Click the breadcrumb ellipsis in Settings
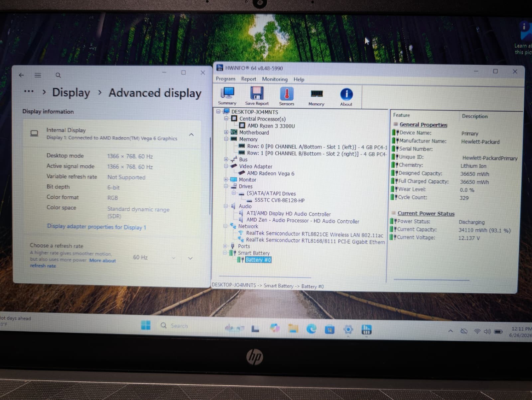This screenshot has width=532, height=400. pyautogui.click(x=29, y=91)
